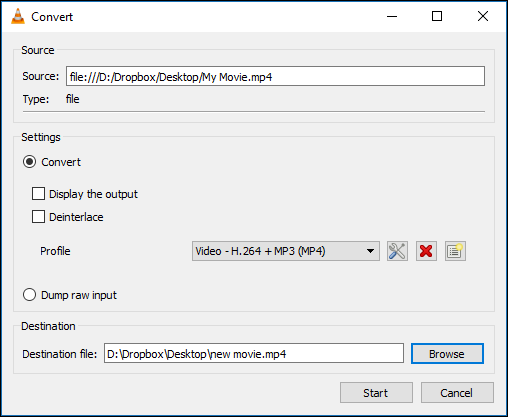Minimize the Convert dialog window
Viewport: 508px width, 417px height.
coord(392,16)
